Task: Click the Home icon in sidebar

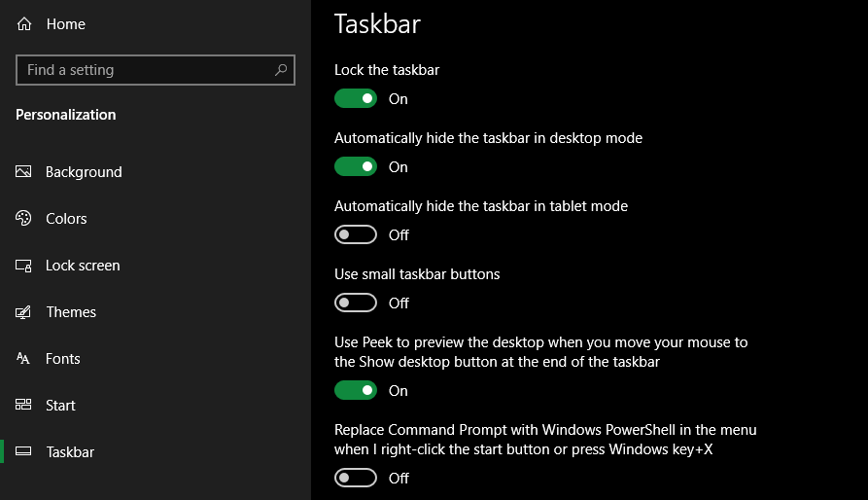Action: point(24,24)
